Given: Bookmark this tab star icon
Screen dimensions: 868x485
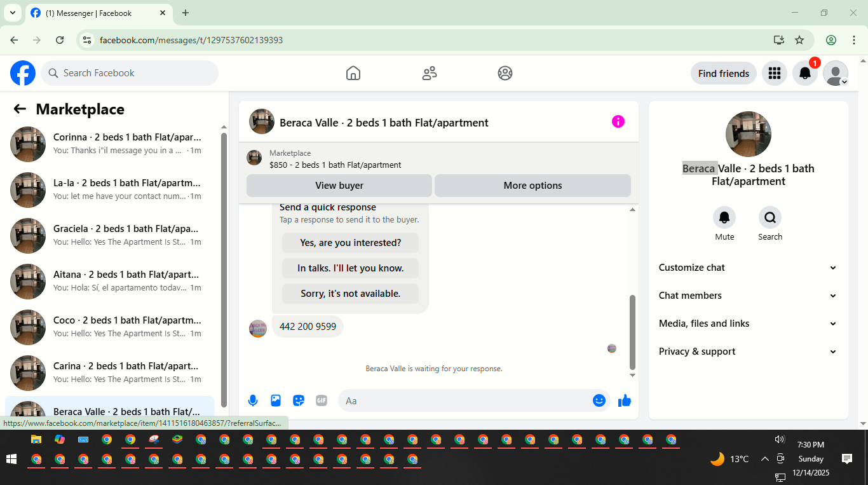Looking at the screenshot, I should [799, 40].
